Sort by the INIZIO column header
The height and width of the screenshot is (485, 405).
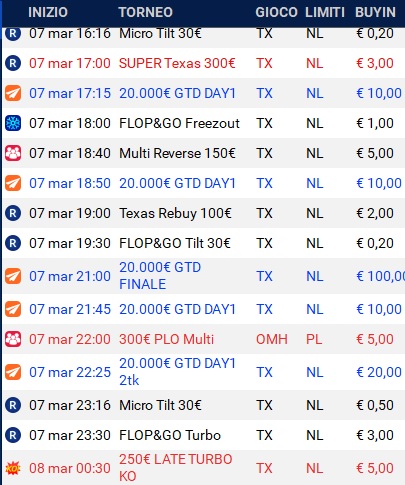click(48, 12)
